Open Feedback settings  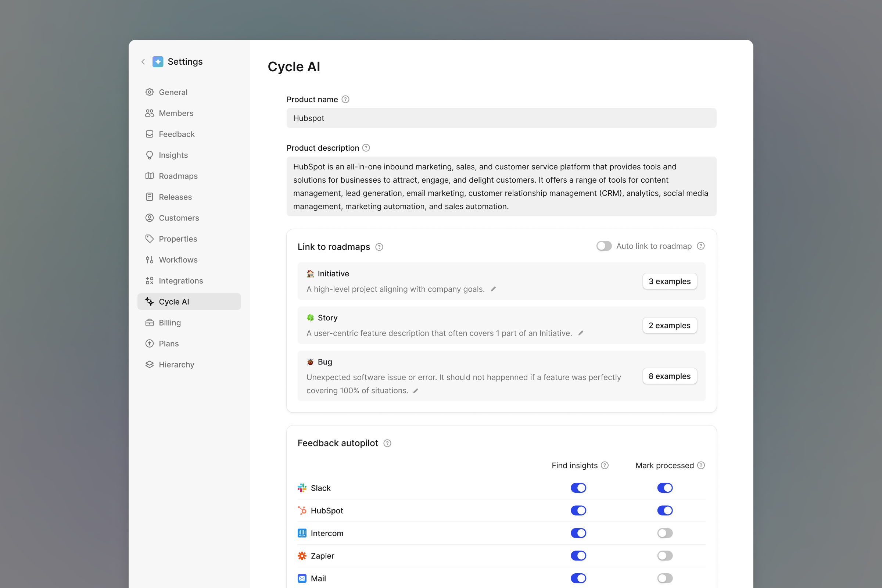point(189,134)
